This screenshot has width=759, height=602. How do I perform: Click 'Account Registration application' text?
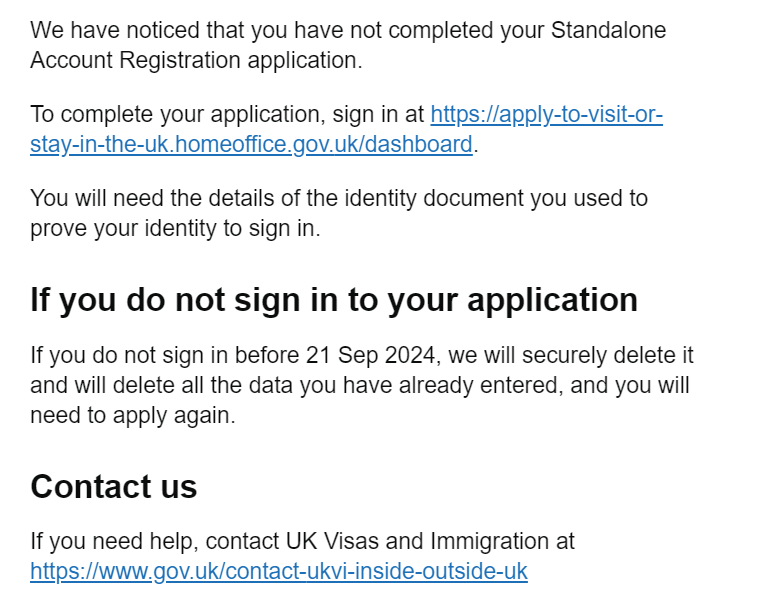point(196,60)
